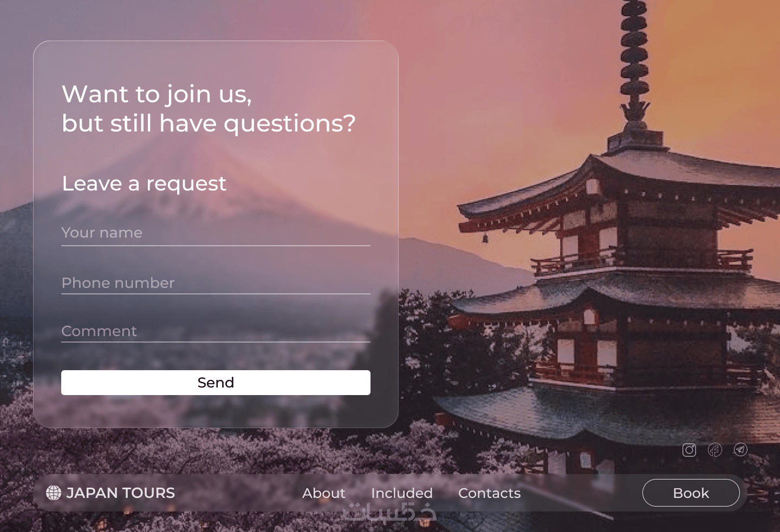Go to the About section
This screenshot has width=780, height=532.
[324, 493]
